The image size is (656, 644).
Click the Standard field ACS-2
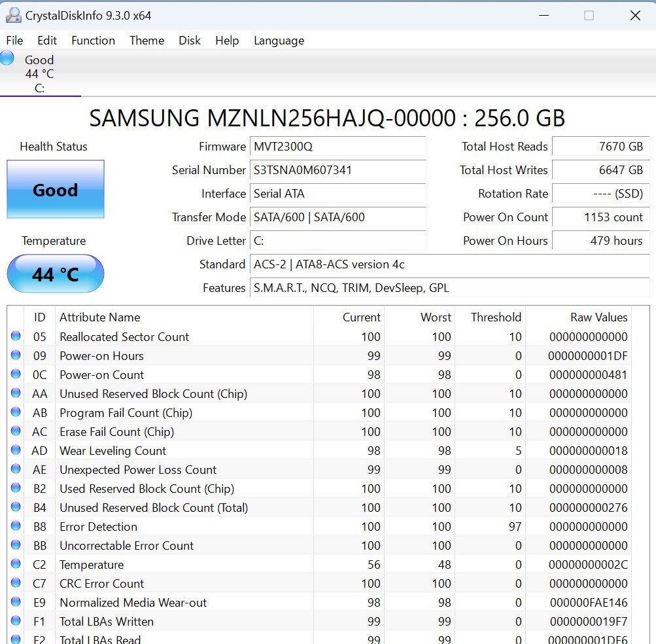pyautogui.click(x=450, y=264)
